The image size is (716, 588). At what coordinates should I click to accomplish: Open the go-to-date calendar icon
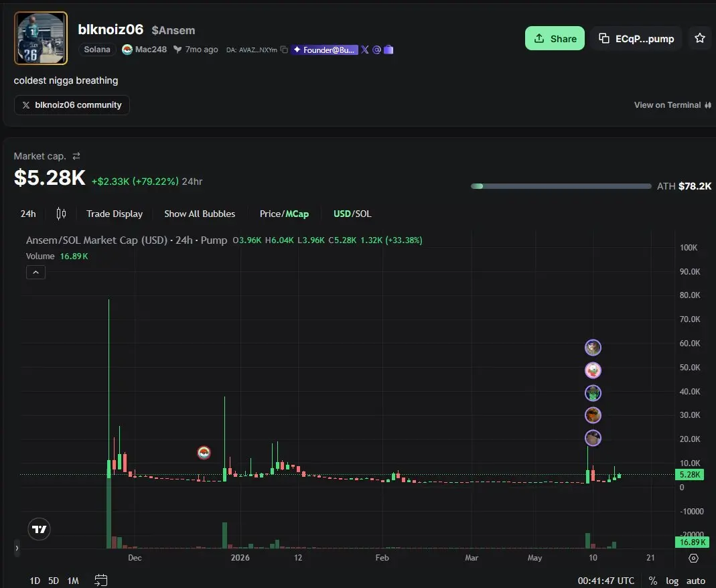point(101,580)
